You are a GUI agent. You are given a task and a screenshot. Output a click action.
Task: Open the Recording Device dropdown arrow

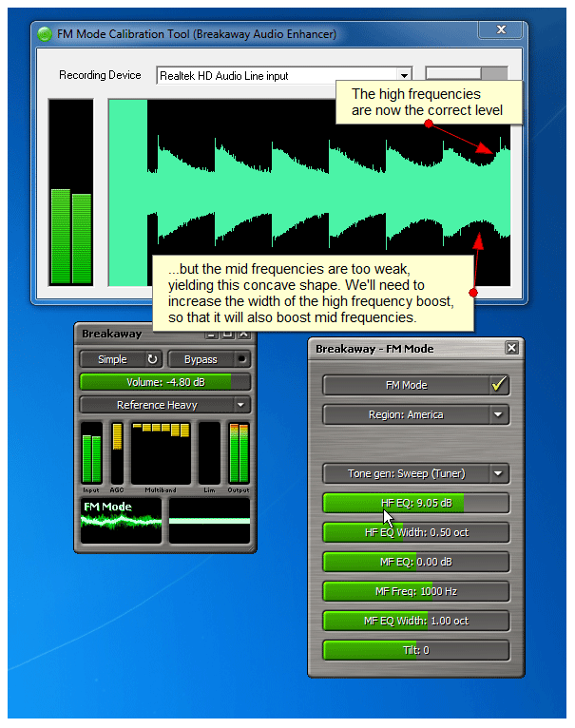[x=404, y=75]
